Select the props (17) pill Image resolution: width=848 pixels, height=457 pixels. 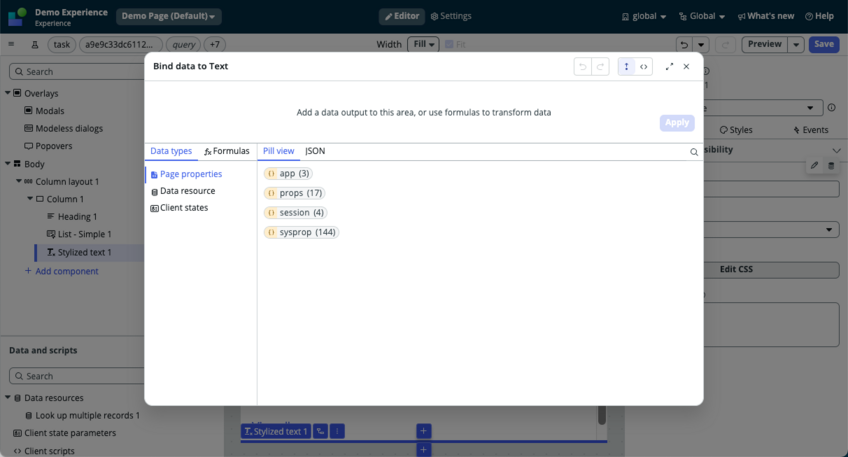(x=295, y=193)
